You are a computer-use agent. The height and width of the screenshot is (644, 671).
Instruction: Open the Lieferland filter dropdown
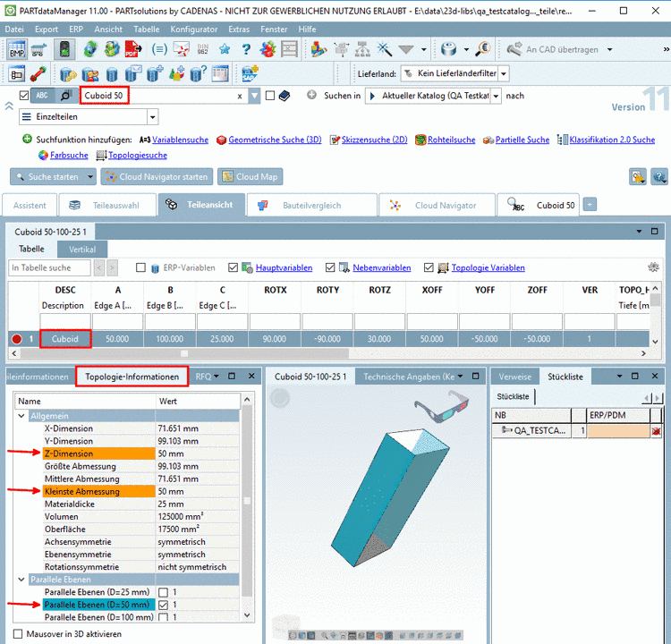pos(504,73)
